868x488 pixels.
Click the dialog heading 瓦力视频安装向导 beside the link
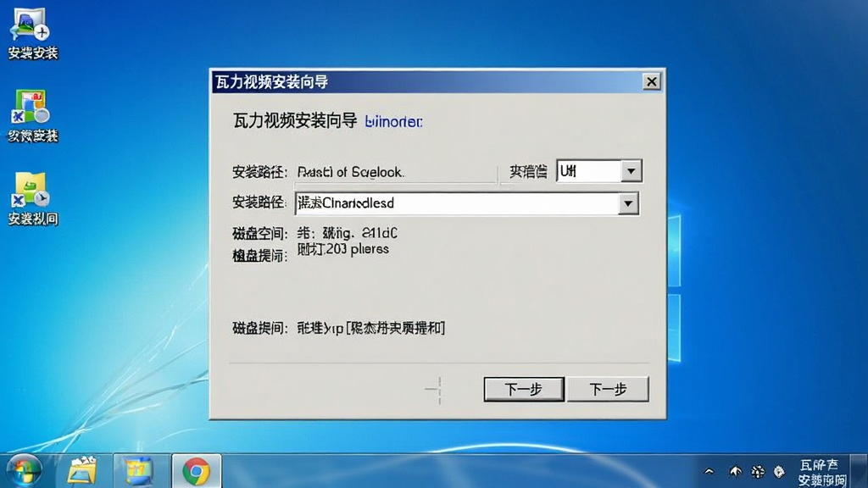point(295,120)
